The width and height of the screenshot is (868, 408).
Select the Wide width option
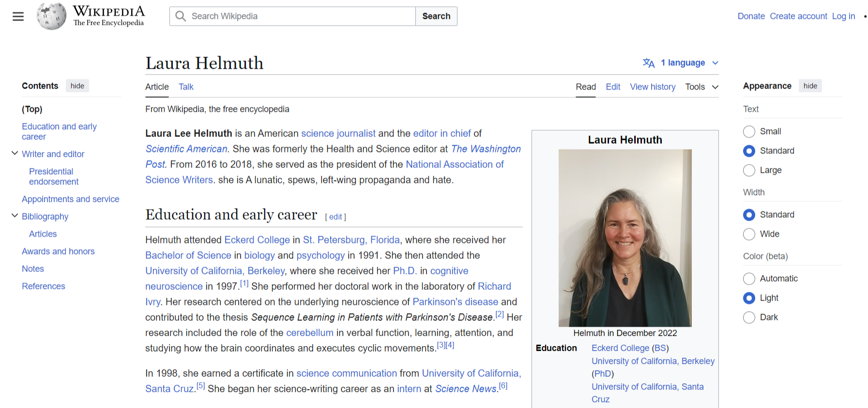pos(749,234)
